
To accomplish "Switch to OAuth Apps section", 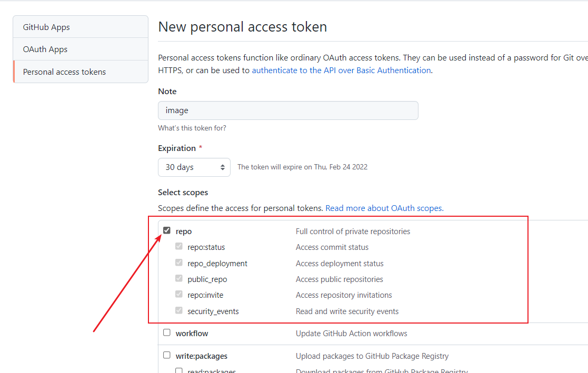I will coord(45,49).
